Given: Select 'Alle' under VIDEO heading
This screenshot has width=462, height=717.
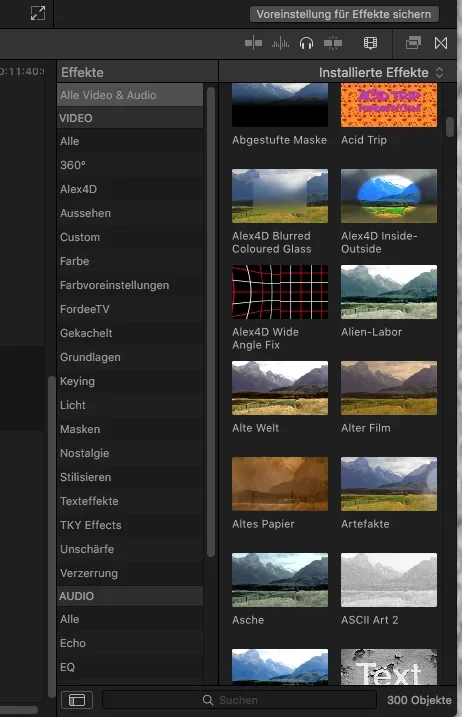Looking at the screenshot, I should [130, 141].
